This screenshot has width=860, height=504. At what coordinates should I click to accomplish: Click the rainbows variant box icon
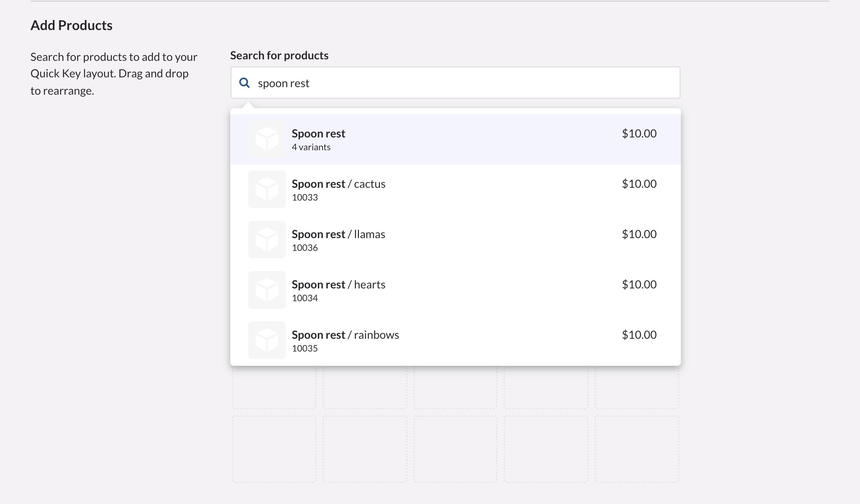point(267,340)
